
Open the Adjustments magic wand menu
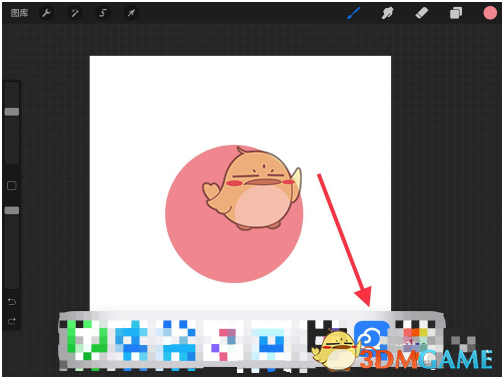pyautogui.click(x=75, y=13)
